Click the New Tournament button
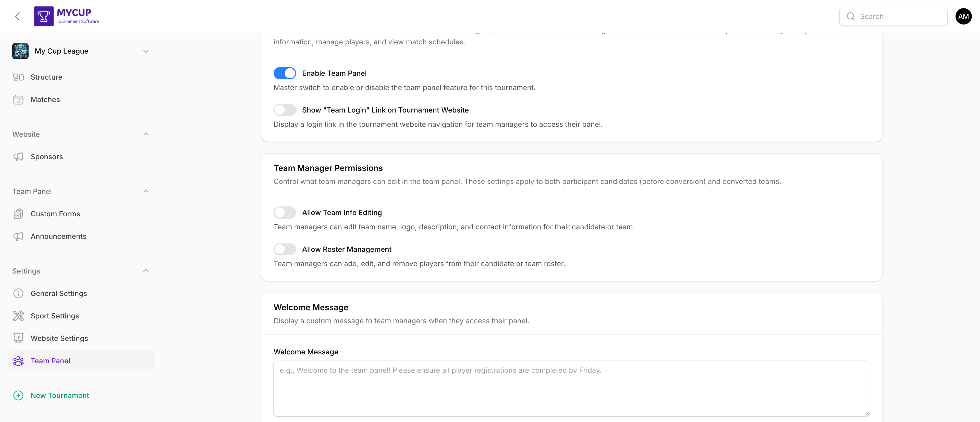This screenshot has height=422, width=980. coord(59,395)
